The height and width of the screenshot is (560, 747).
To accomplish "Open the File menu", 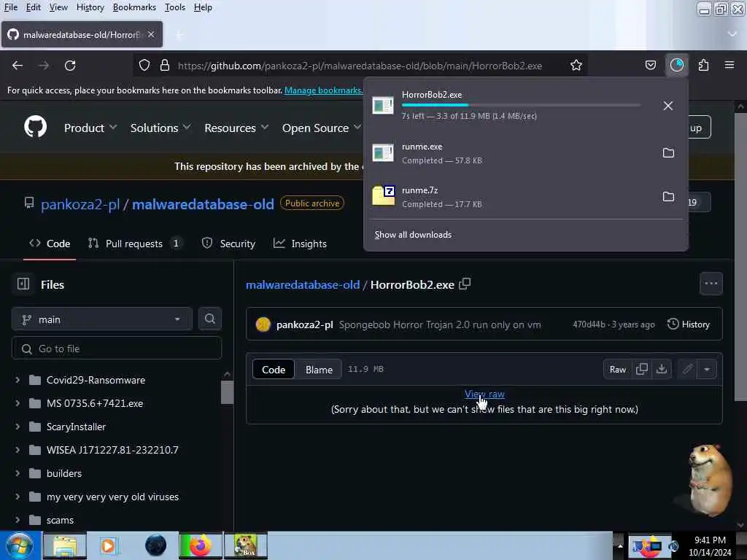I will (x=10, y=7).
